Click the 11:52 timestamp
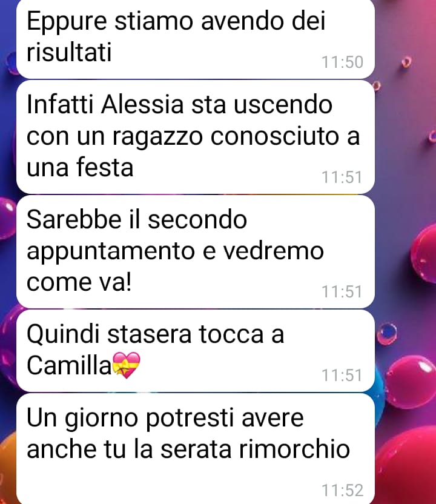Image resolution: width=436 pixels, height=504 pixels. pos(342,490)
